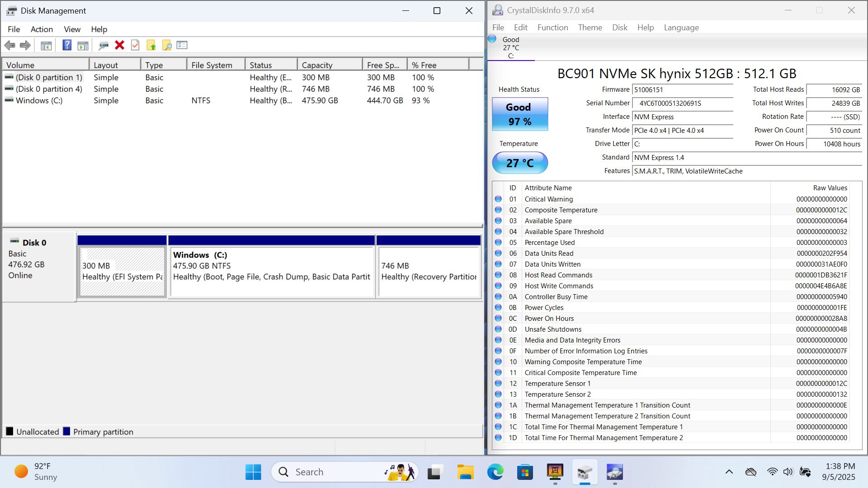This screenshot has height=488, width=868.
Task: Open the Help menu in Disk Management
Action: [x=99, y=29]
